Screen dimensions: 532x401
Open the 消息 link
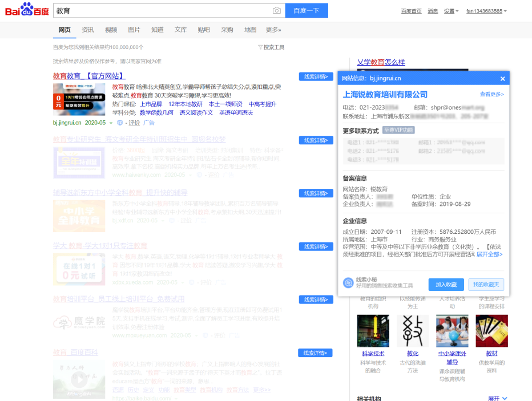pyautogui.click(x=433, y=11)
